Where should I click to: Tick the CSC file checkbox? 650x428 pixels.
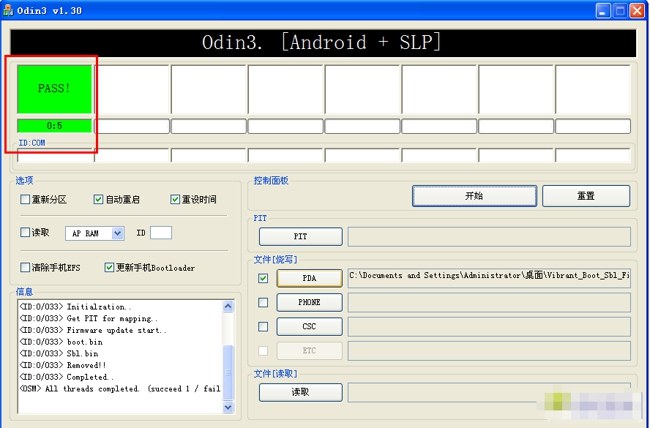coord(263,326)
